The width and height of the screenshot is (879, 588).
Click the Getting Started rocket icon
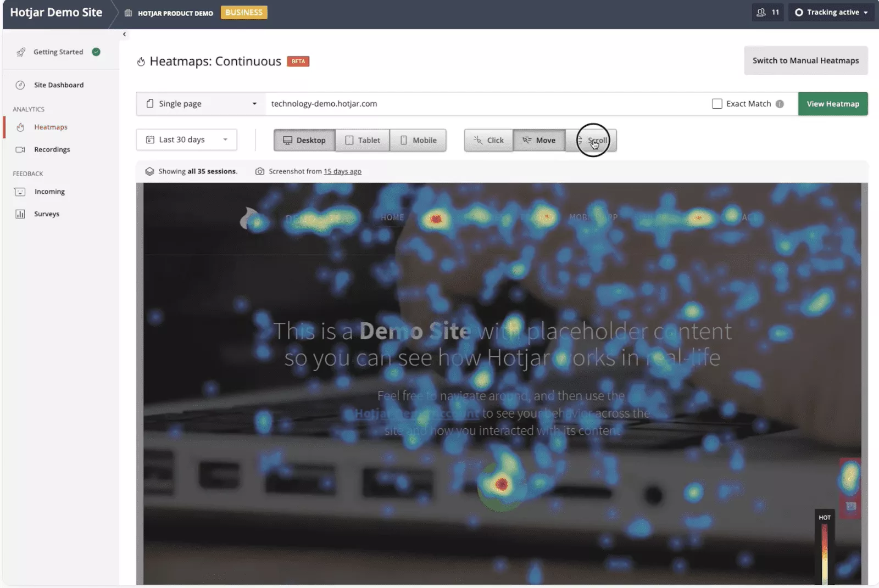coord(21,52)
